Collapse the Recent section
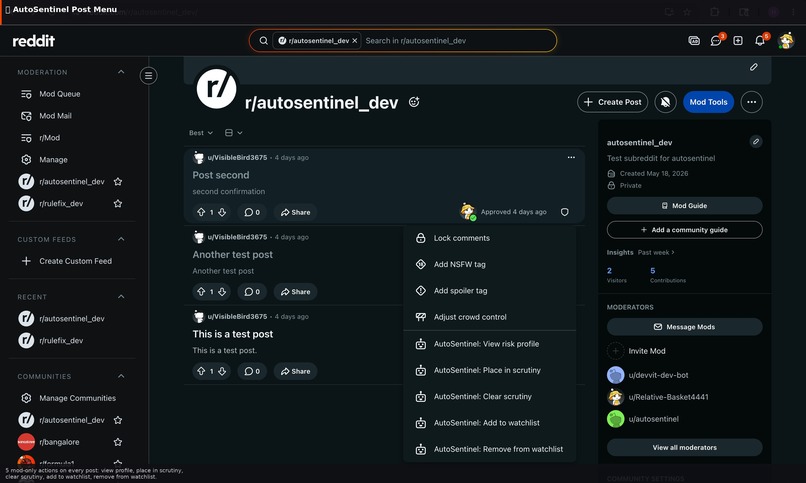This screenshot has height=483, width=806. pos(121,296)
